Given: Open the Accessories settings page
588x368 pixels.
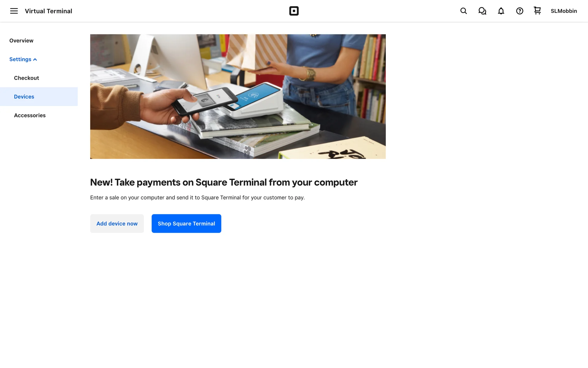Looking at the screenshot, I should coord(30,115).
